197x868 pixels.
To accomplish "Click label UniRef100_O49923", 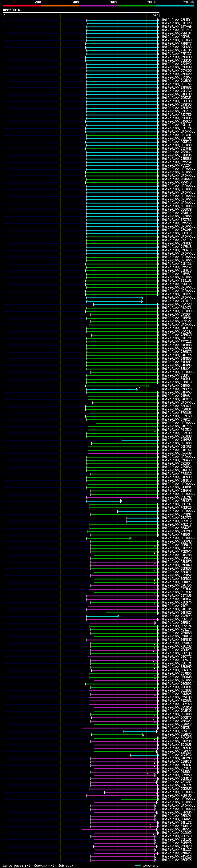I will click(x=176, y=122).
